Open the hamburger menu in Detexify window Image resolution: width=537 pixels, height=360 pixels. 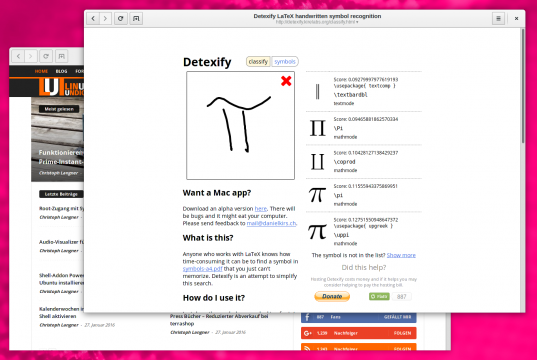pyautogui.click(x=498, y=18)
